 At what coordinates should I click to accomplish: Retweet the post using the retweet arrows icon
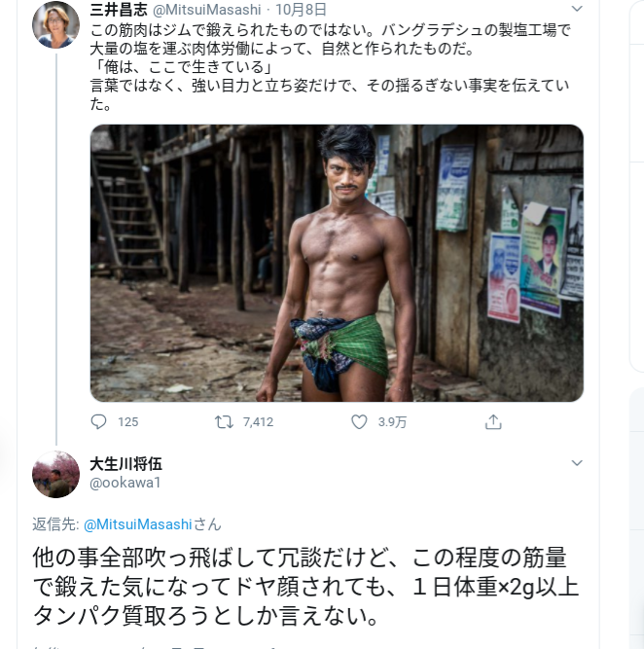click(x=224, y=421)
